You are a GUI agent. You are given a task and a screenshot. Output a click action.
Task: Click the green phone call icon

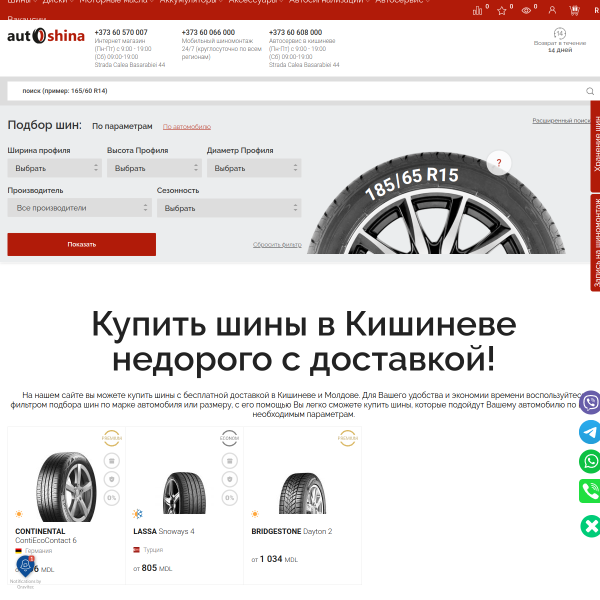[590, 491]
